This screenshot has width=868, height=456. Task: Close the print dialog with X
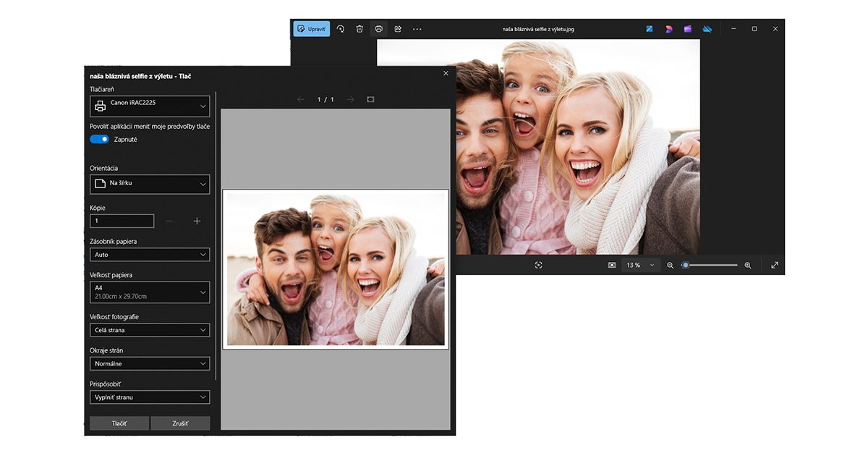[446, 73]
